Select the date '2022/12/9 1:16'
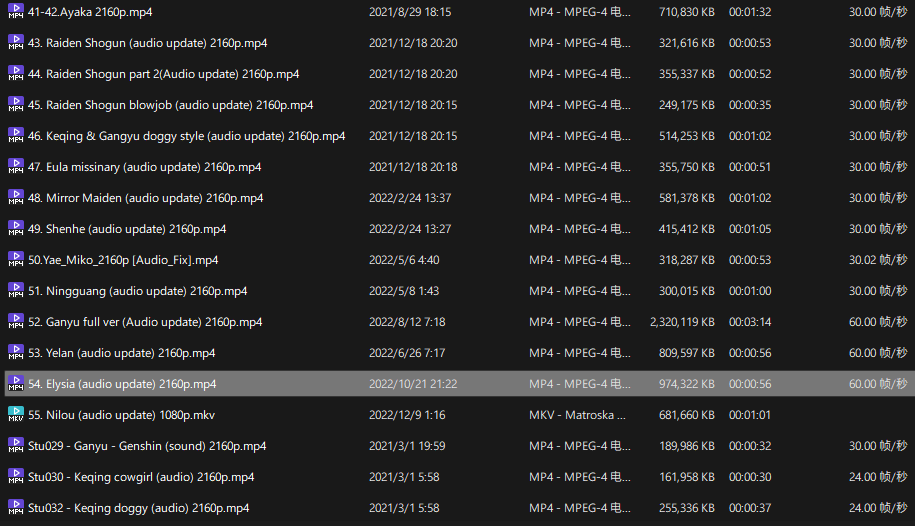This screenshot has width=915, height=526. click(407, 414)
